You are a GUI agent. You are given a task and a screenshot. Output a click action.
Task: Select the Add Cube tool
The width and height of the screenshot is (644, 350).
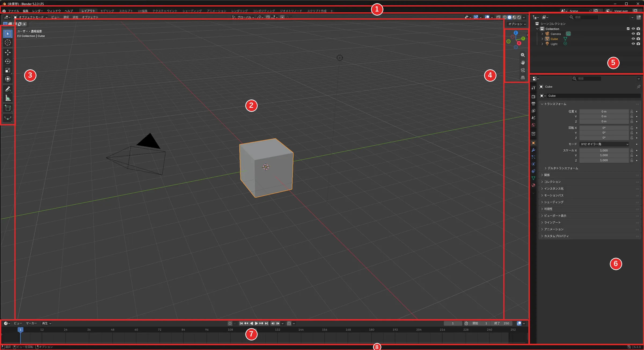(8, 108)
